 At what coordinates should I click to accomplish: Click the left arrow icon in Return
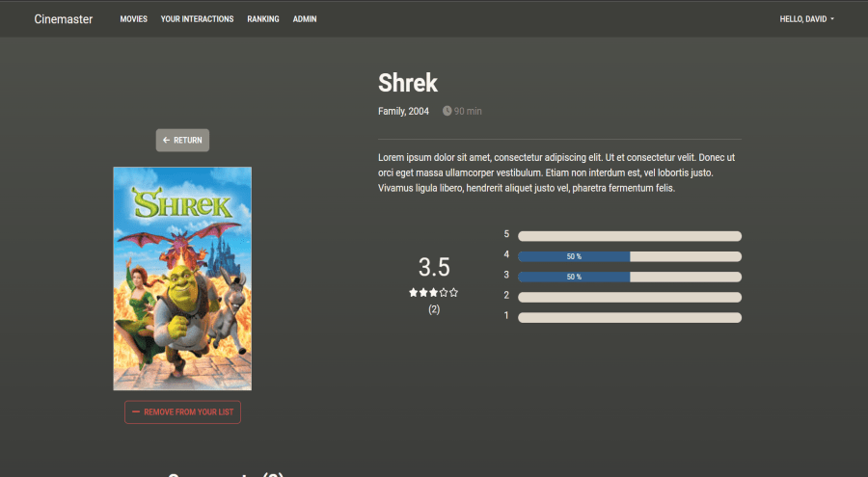tap(166, 140)
